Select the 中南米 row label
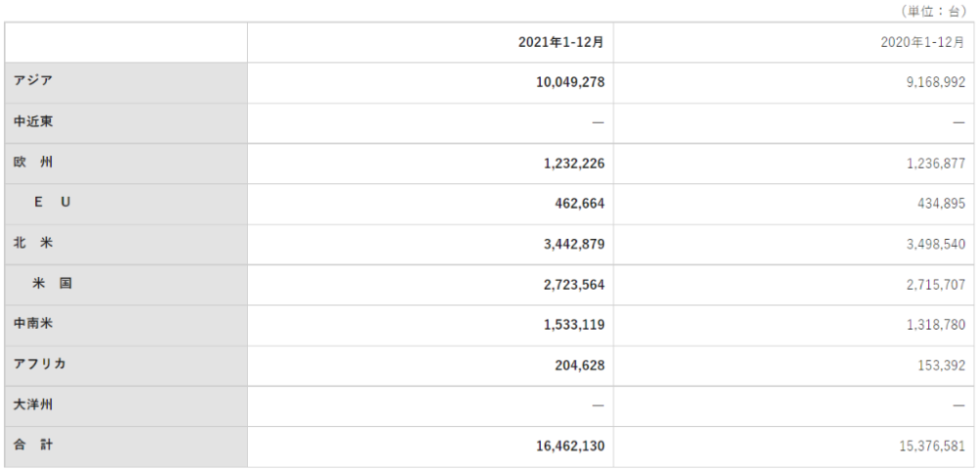Viewport: 980px width, 469px height. coord(33,324)
